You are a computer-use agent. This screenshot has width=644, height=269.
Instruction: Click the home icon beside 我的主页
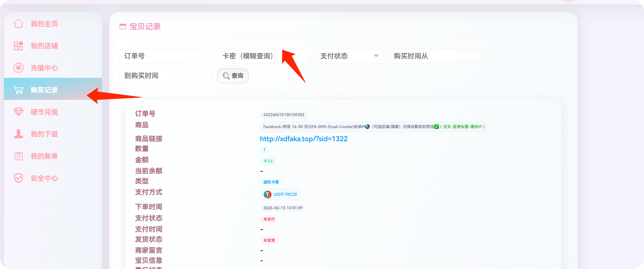pyautogui.click(x=18, y=24)
